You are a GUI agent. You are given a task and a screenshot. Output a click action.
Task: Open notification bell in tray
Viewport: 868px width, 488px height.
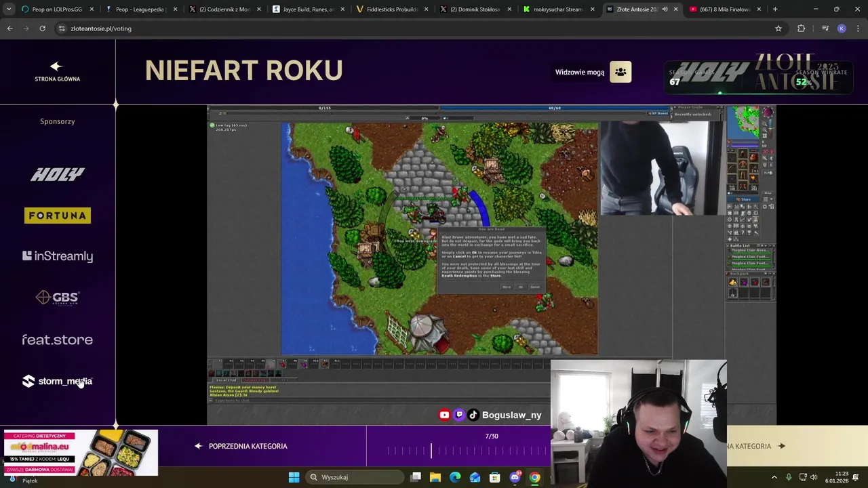click(857, 477)
